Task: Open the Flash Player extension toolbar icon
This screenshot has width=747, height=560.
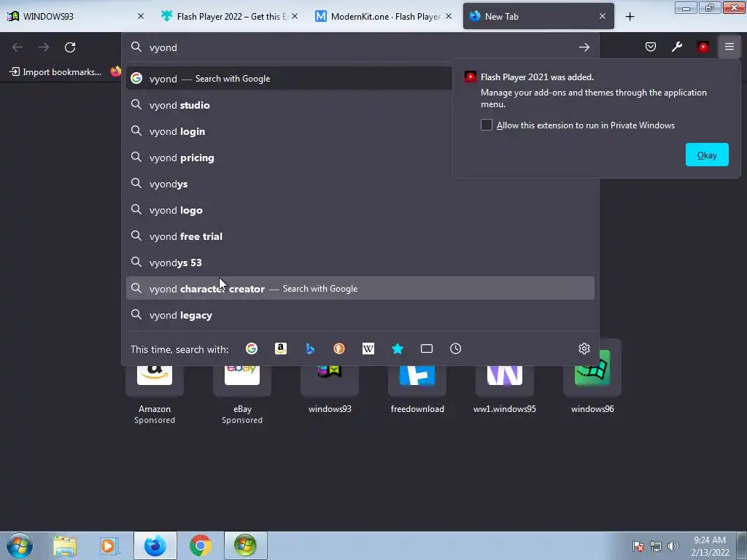Action: click(x=703, y=47)
